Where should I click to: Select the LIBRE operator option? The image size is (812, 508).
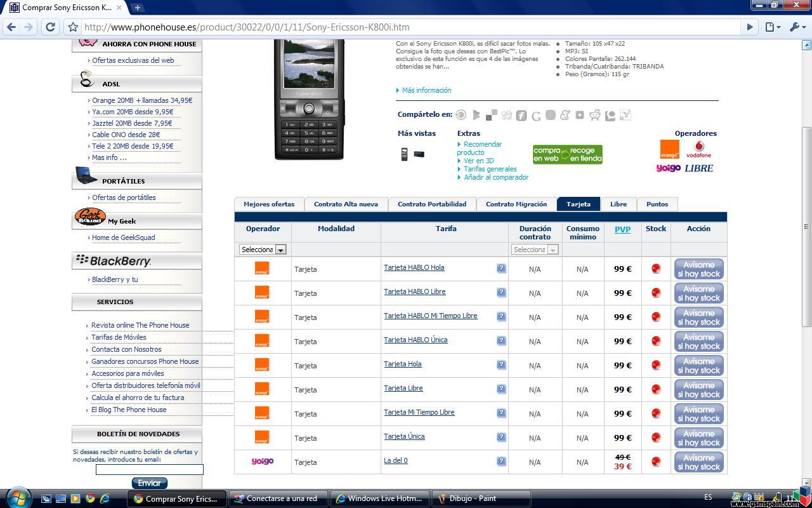[x=699, y=168]
